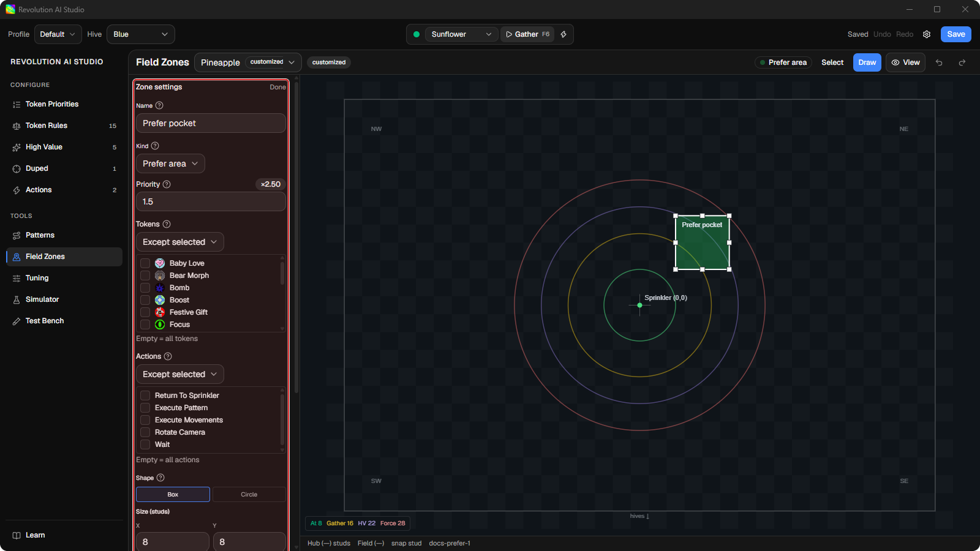Start Gather with the F6 button
The width and height of the screenshot is (980, 551).
(x=527, y=34)
